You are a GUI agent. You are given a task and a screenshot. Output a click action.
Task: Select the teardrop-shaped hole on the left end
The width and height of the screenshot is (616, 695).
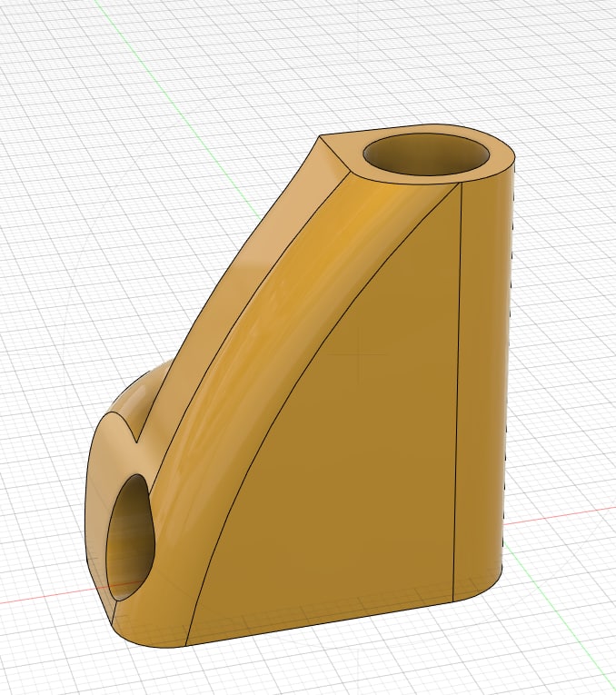point(130,538)
